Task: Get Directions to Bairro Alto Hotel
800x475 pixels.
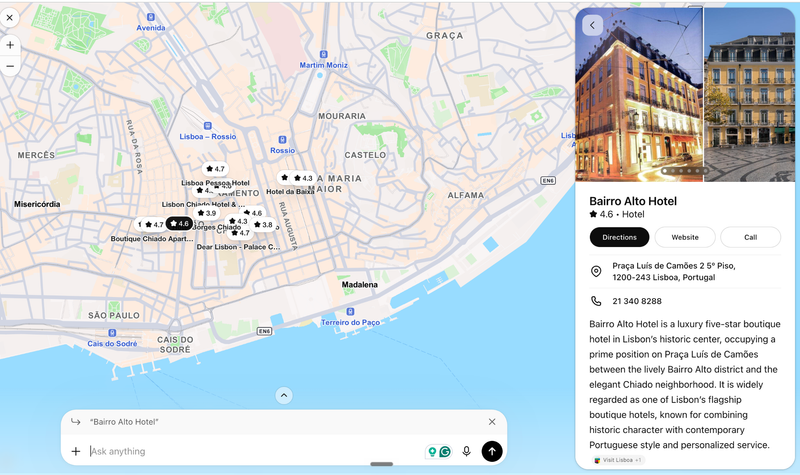Action: [619, 237]
